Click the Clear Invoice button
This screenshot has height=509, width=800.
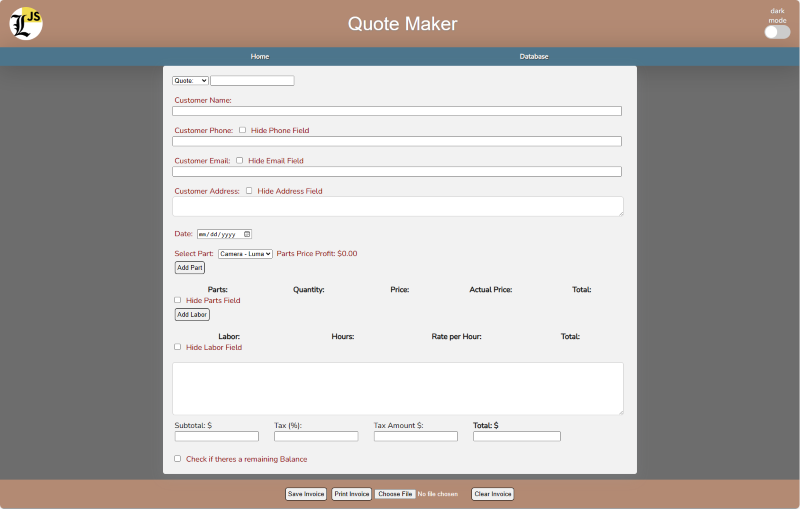[492, 494]
